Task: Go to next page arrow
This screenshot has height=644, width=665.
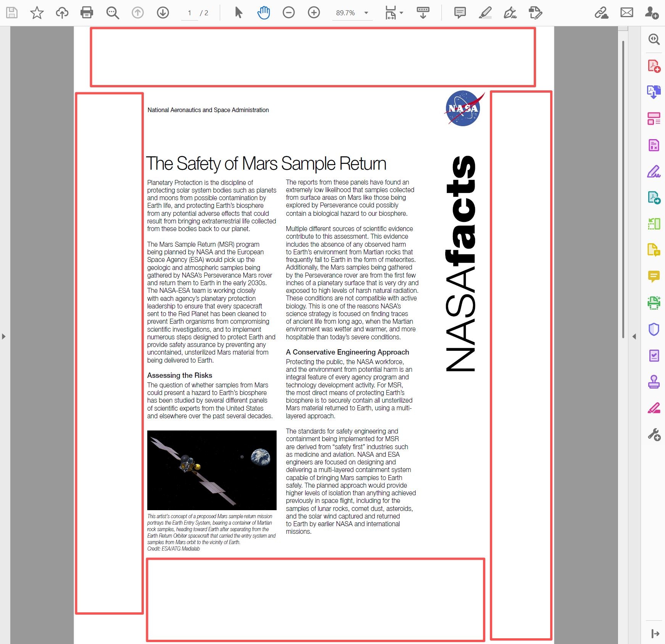Action: pos(163,13)
